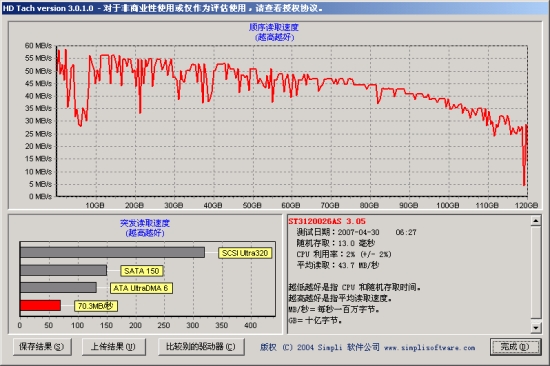The image size is (550, 366).
Task: Click the ST3120026AS drive name text
Action: click(x=315, y=221)
